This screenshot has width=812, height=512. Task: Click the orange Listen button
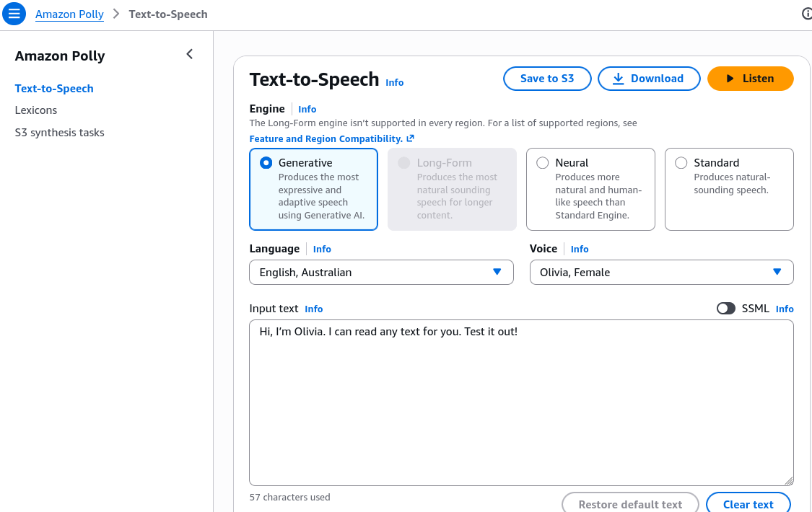click(751, 79)
